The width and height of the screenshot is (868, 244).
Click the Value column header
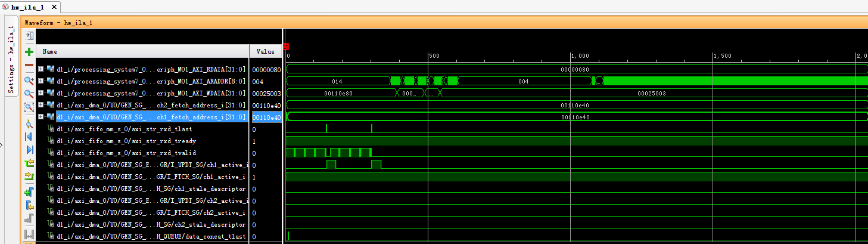265,52
